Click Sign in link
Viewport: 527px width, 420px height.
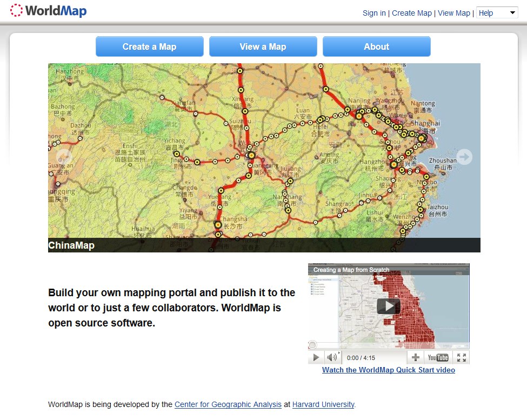pyautogui.click(x=374, y=13)
